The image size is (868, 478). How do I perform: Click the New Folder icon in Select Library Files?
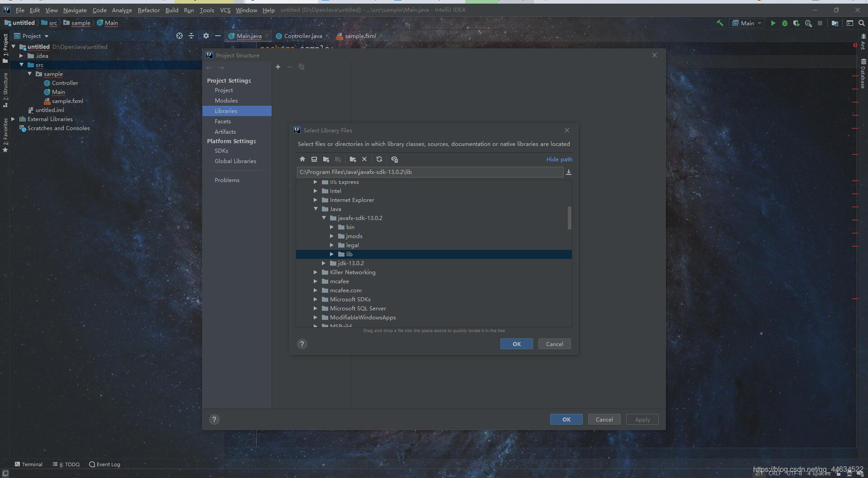pos(353,159)
